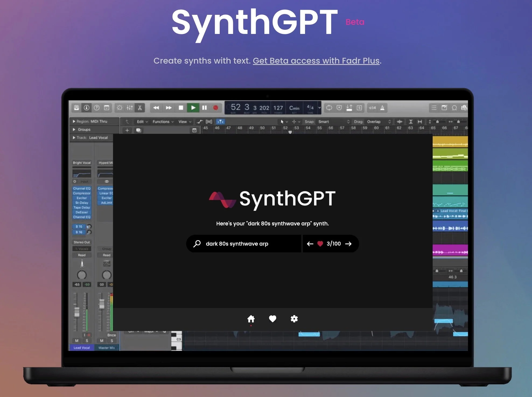Click next synth right arrow in SynthGPT
The height and width of the screenshot is (397, 532).
[x=348, y=244]
